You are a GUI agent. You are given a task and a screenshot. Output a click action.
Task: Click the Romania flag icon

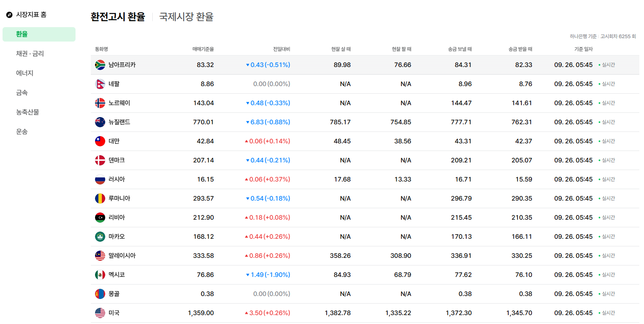point(100,198)
